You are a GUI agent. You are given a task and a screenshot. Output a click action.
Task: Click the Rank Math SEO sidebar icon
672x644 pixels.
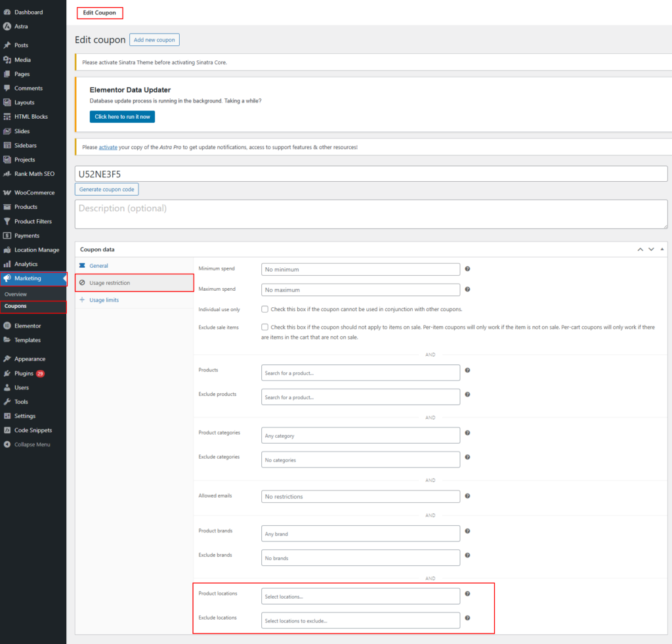(x=7, y=174)
